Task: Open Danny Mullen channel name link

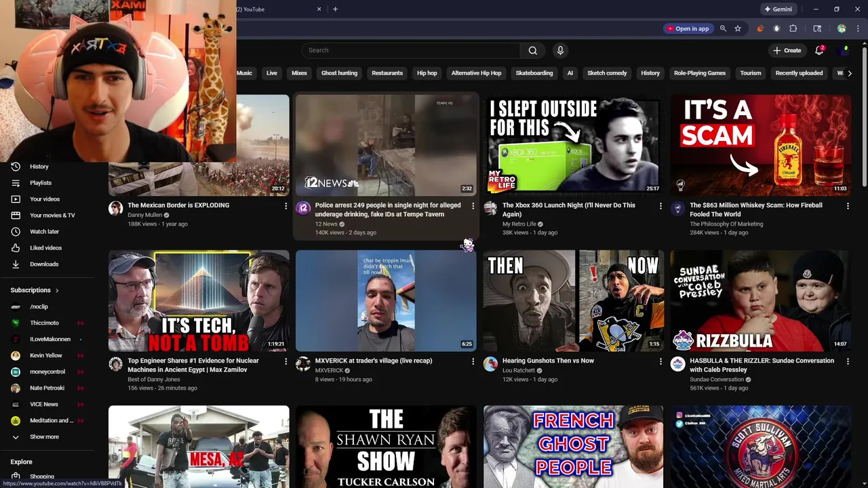Action: point(144,215)
